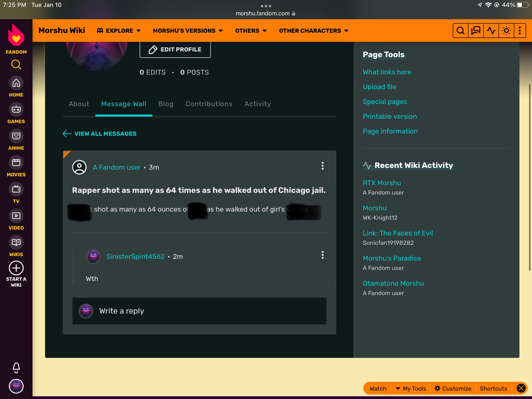
Task: Open options menu on Fandom user's message
Action: pos(322,166)
